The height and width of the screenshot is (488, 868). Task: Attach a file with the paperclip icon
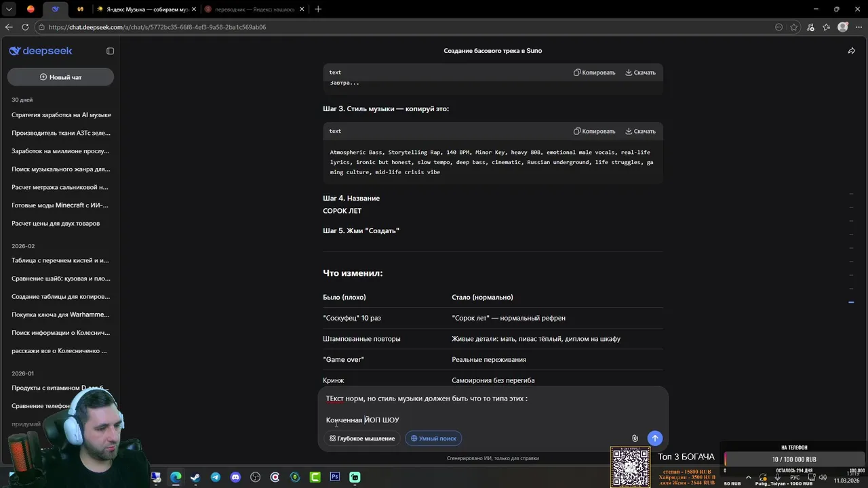635,439
